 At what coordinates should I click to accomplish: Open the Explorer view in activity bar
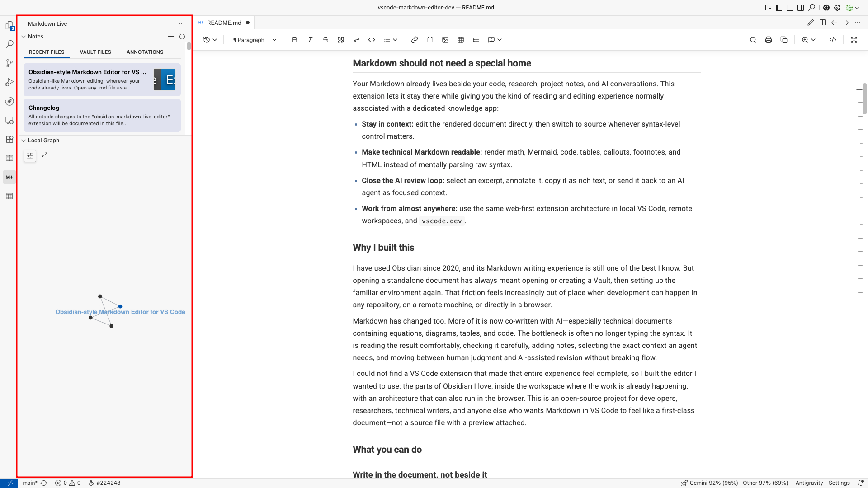pyautogui.click(x=9, y=26)
